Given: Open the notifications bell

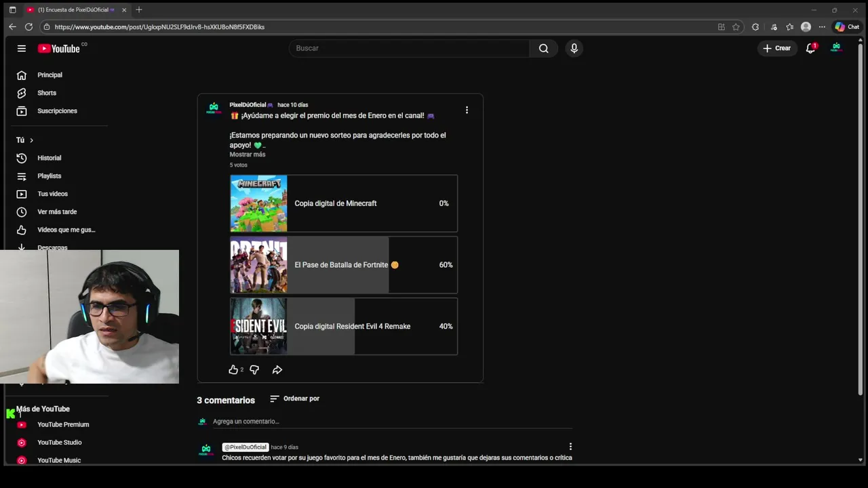Looking at the screenshot, I should click(811, 48).
